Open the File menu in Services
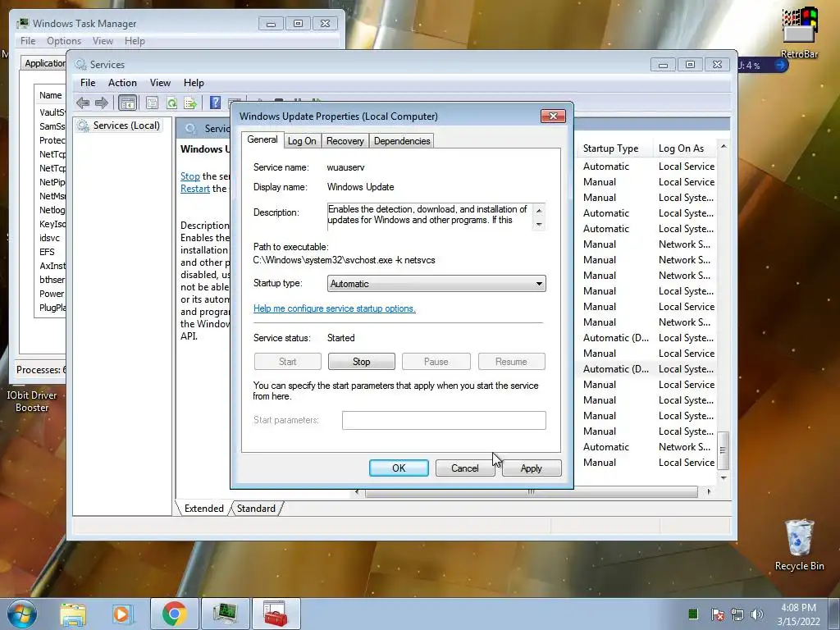840x630 pixels. [x=88, y=83]
